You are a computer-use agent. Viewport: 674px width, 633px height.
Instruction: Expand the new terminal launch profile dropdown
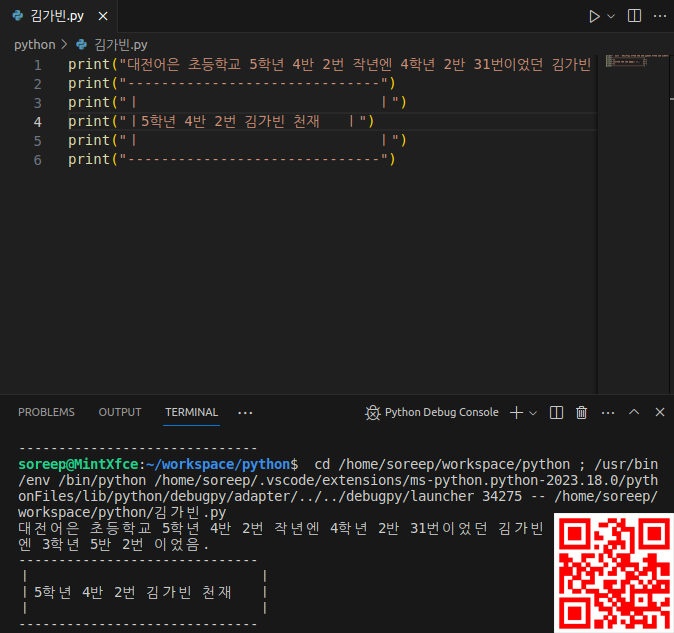point(532,412)
